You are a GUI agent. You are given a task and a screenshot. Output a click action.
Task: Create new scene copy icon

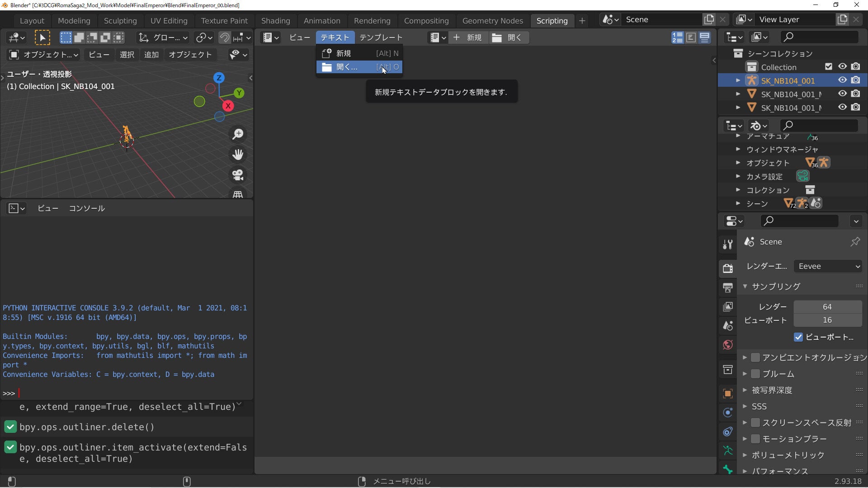[x=709, y=19]
